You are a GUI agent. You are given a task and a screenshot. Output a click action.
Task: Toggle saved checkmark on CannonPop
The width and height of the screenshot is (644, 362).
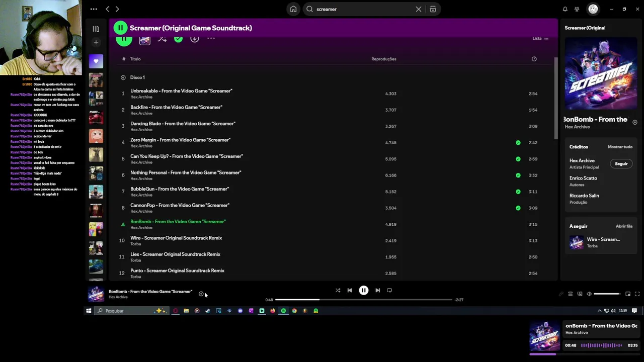point(518,208)
